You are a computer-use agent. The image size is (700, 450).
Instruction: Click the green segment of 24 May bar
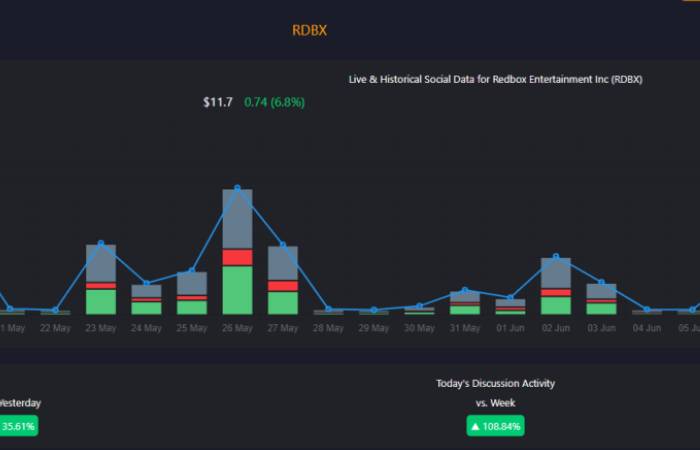pos(146,308)
